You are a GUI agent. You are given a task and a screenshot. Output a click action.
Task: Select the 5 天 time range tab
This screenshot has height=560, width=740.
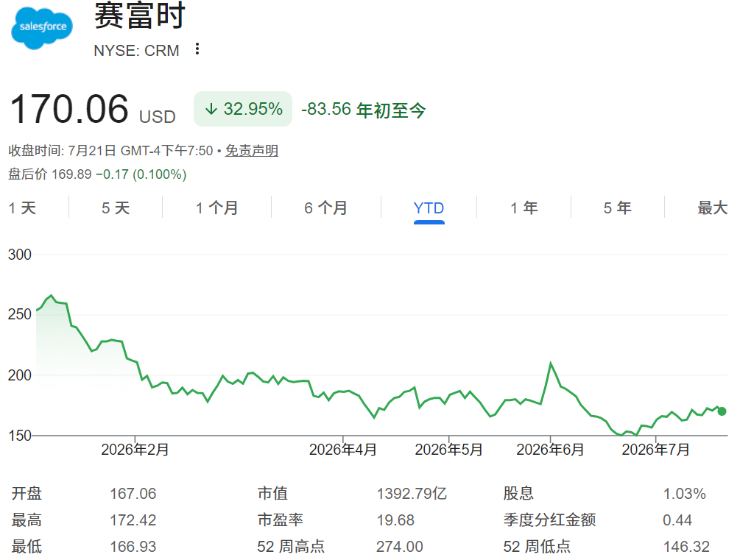click(116, 208)
